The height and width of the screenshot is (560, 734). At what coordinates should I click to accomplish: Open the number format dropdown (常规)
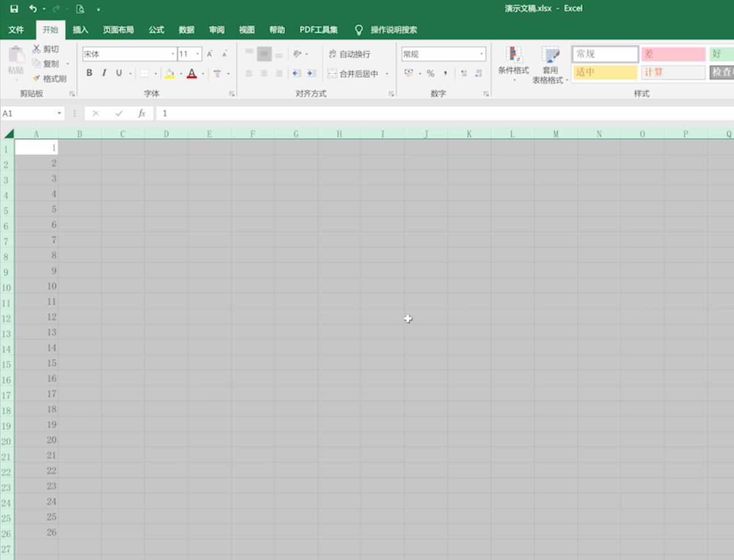click(x=482, y=54)
